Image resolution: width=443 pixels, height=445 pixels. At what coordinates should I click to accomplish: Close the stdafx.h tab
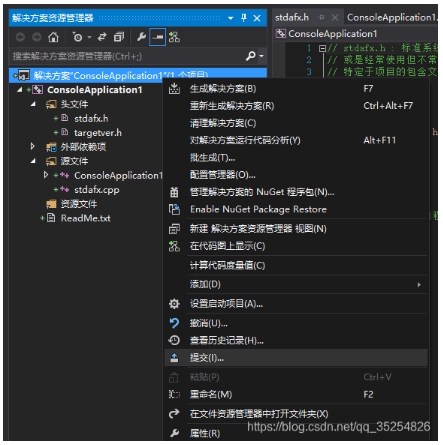tap(335, 17)
